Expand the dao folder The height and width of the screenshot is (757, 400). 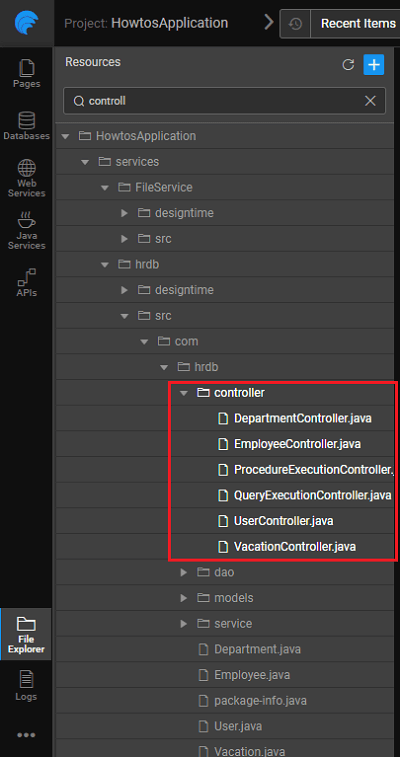(x=183, y=572)
